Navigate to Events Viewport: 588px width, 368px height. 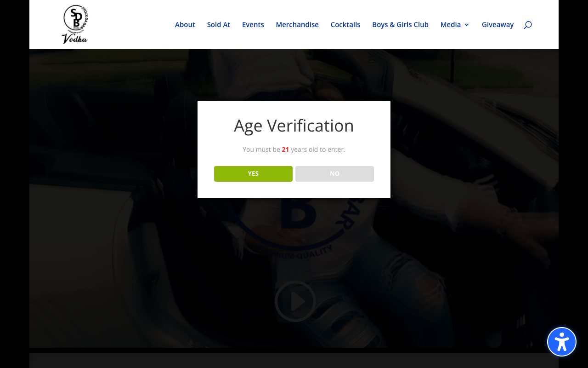(x=253, y=25)
